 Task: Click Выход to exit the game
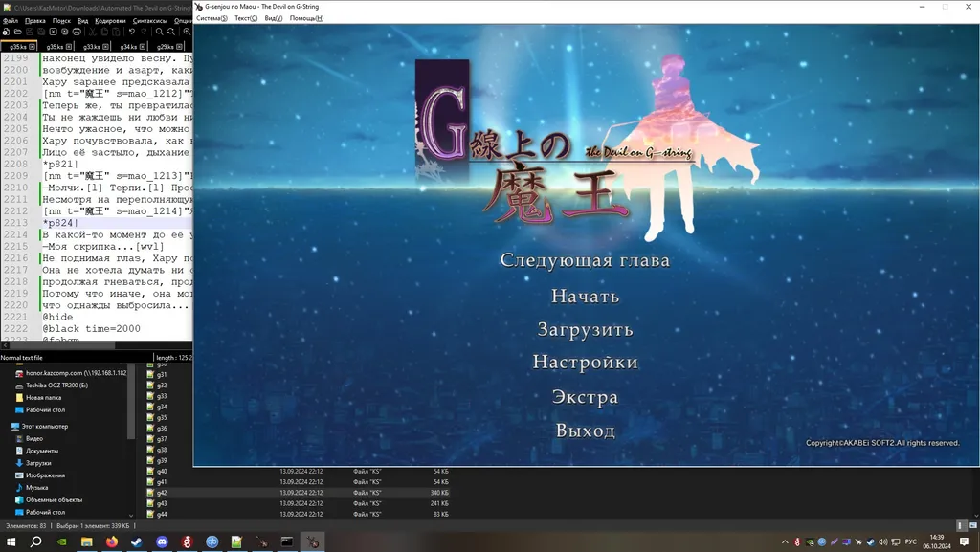585,431
